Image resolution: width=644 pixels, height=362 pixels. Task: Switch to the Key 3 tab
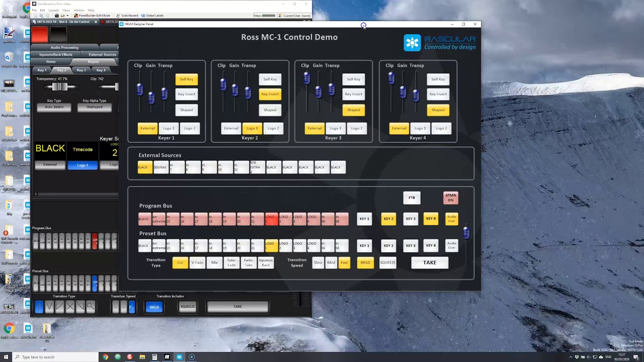(x=81, y=70)
